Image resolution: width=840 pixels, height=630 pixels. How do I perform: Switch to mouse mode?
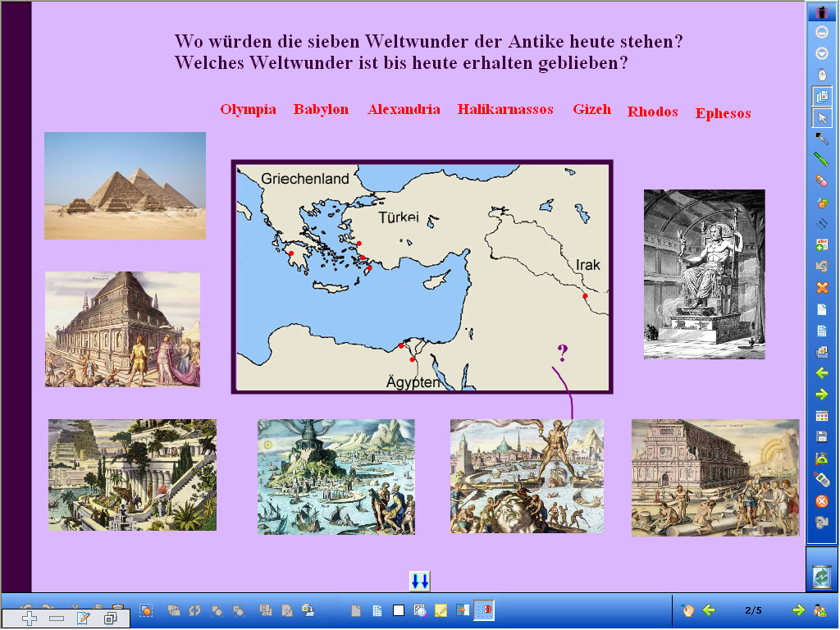822,75
